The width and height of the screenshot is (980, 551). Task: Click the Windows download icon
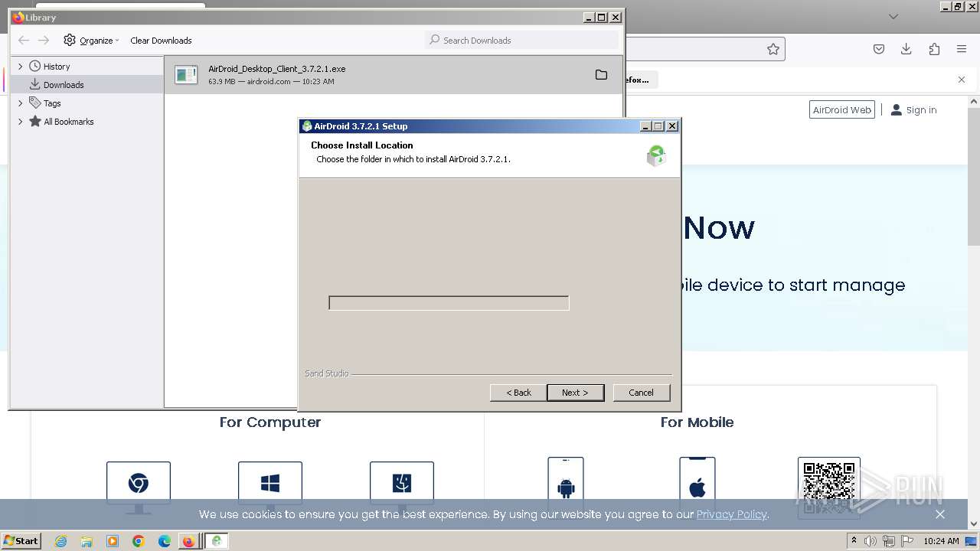point(270,484)
